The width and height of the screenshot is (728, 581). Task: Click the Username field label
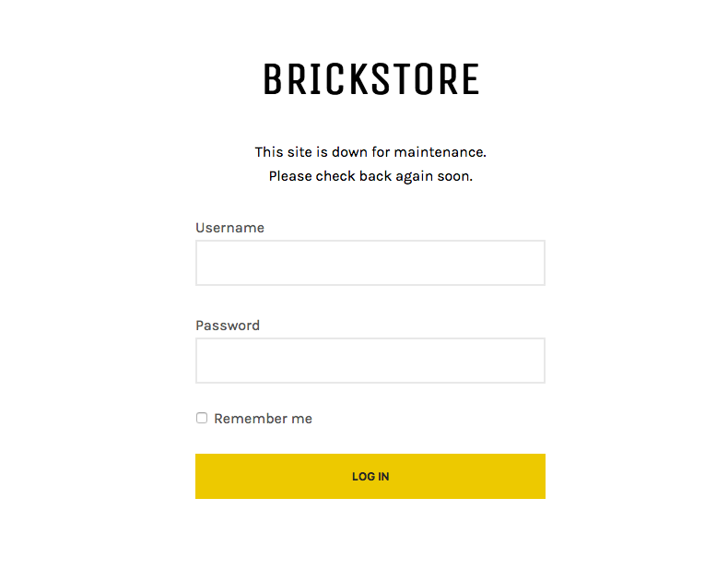pyautogui.click(x=229, y=228)
